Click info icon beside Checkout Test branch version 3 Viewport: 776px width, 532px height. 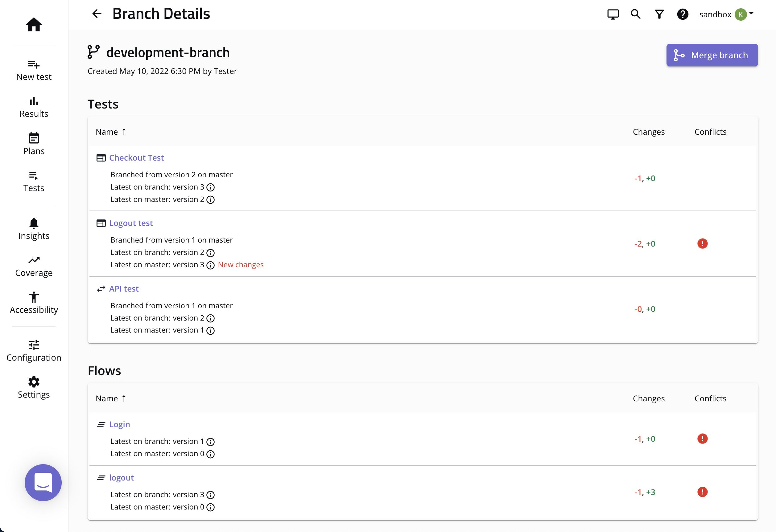(210, 187)
